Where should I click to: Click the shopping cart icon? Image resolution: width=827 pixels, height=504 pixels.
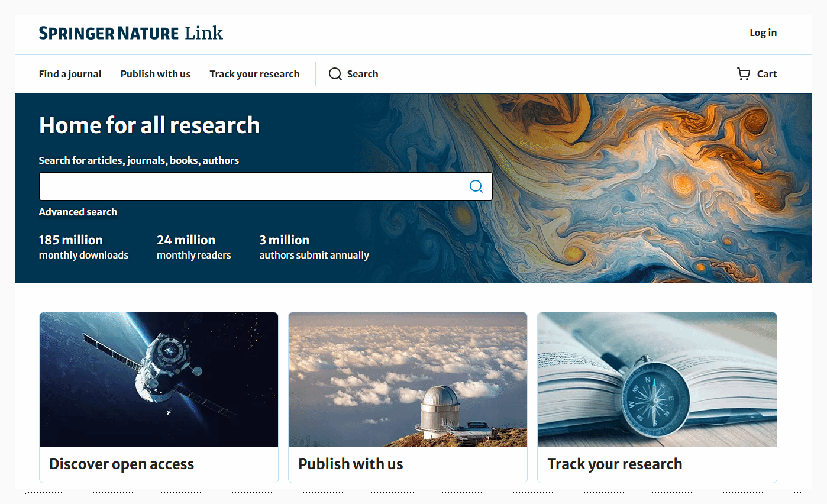coord(744,74)
